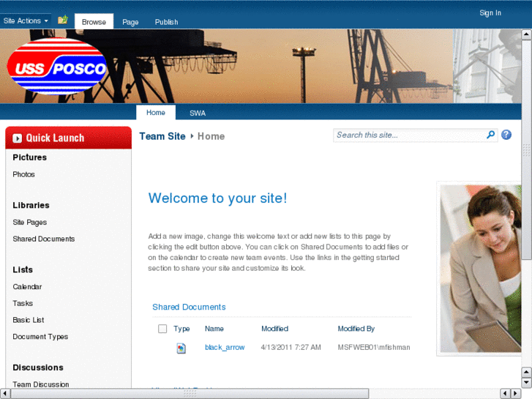Click the 4/13/2011 7:27 AM date
This screenshot has height=399, width=532.
[x=291, y=347]
